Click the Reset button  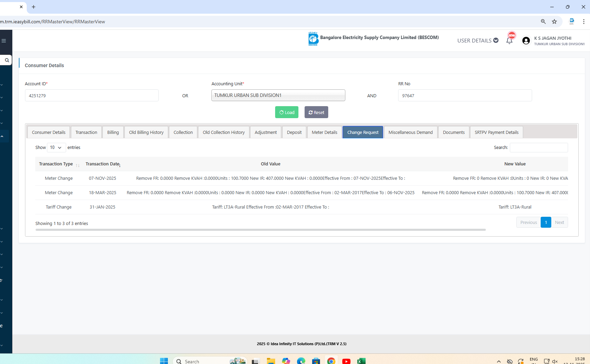click(316, 112)
